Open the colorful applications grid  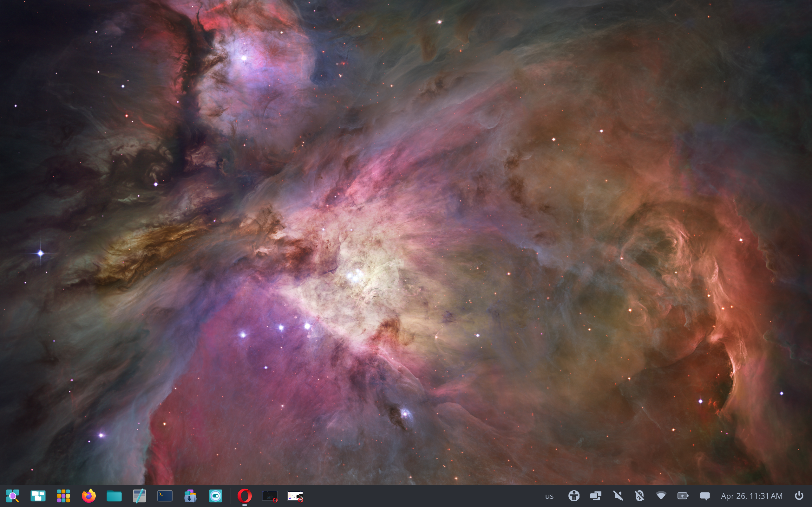(63, 496)
